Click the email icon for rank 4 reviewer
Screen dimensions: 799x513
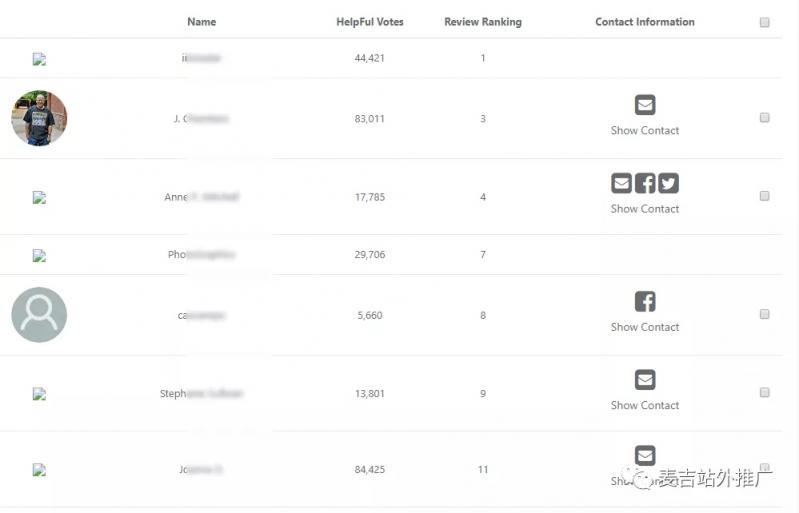[621, 183]
